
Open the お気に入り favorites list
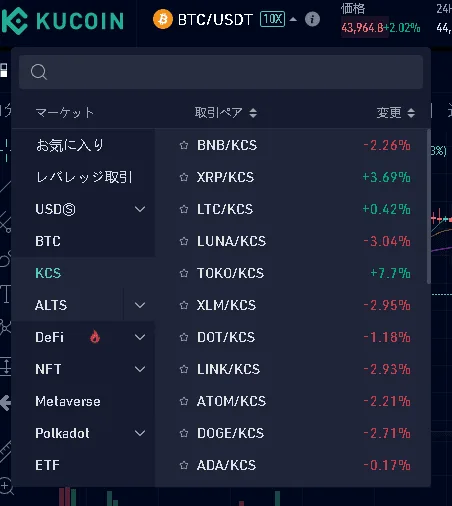click(69, 145)
